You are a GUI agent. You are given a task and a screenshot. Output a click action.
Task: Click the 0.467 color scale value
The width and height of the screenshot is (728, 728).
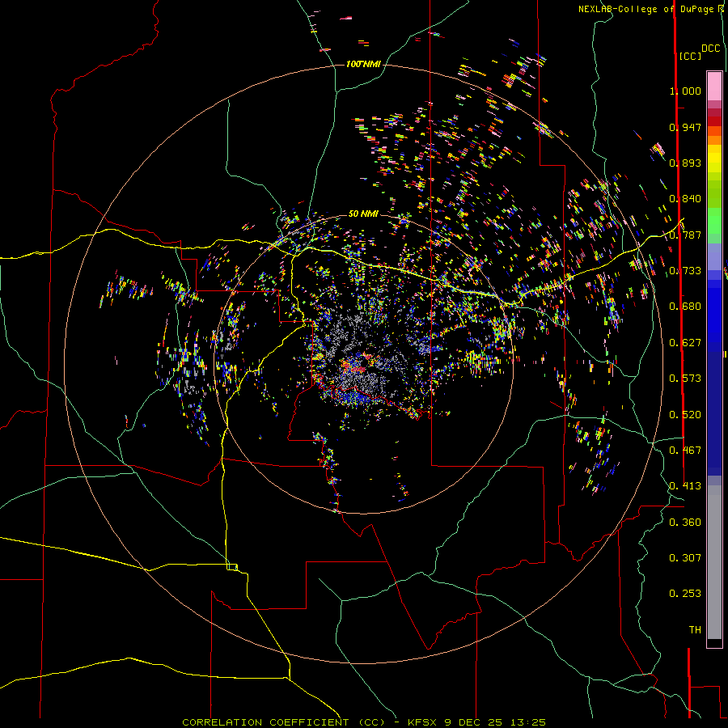(x=685, y=451)
